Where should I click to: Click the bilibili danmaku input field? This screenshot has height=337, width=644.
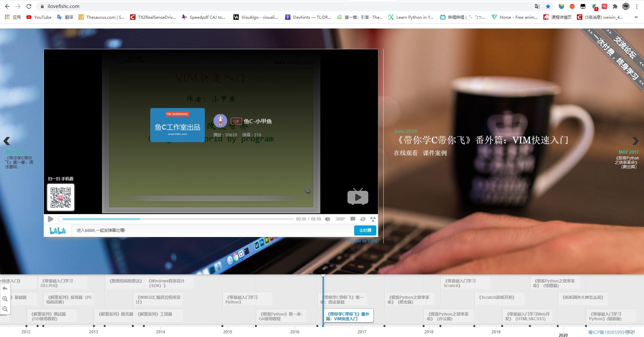click(213, 230)
